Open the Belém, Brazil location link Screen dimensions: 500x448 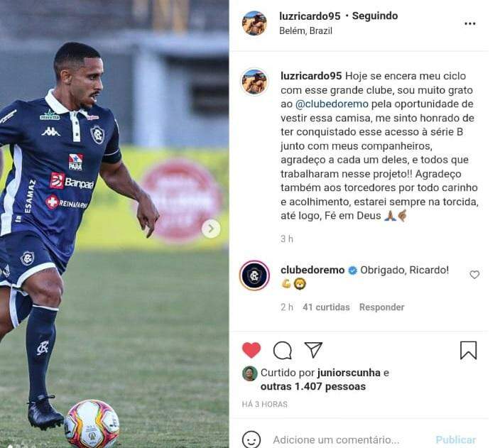coord(305,31)
